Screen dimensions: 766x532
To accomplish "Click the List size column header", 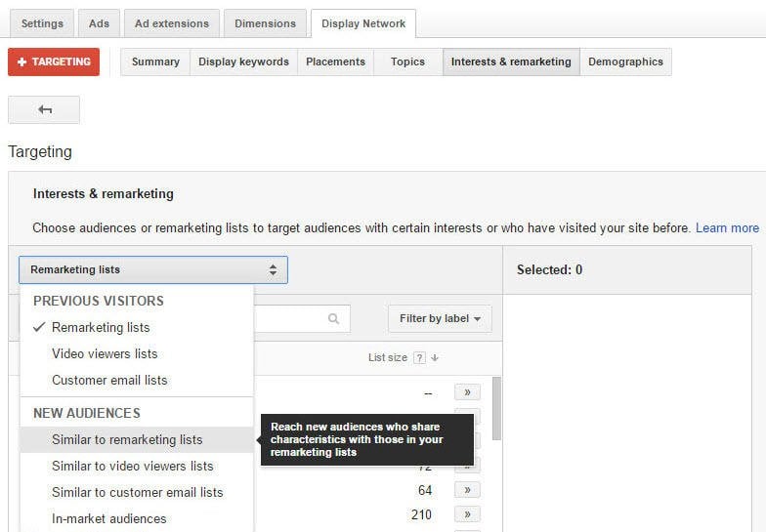I will click(387, 357).
